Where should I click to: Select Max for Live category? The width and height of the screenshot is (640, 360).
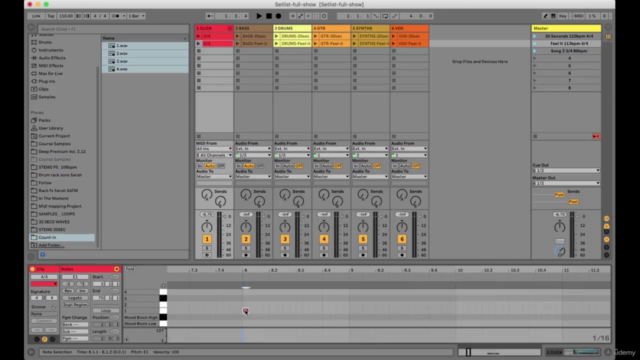pyautogui.click(x=50, y=73)
